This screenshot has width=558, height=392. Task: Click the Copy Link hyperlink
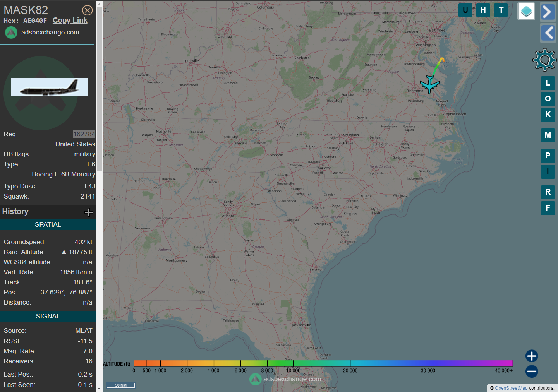click(x=70, y=21)
